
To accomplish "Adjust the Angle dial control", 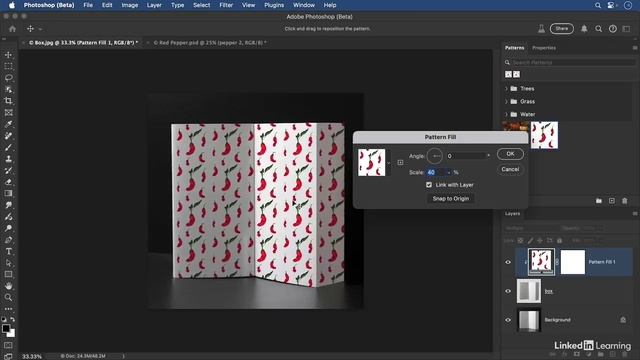I will (435, 156).
